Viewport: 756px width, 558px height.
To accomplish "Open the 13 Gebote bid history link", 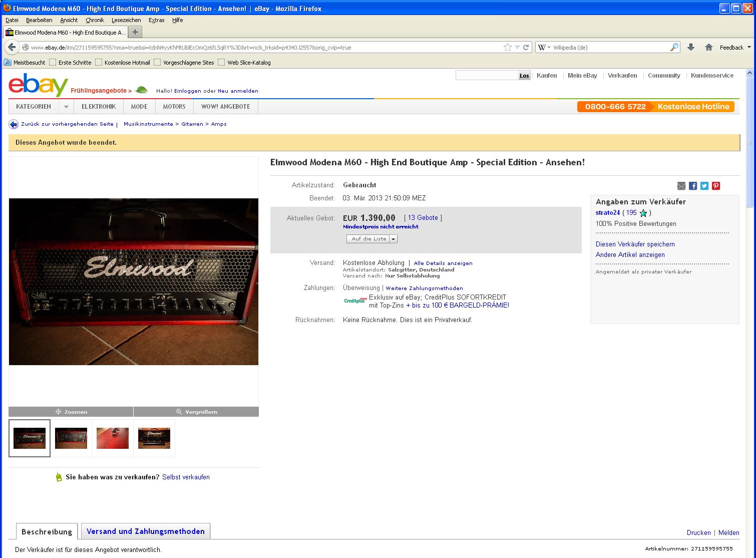I will coord(423,217).
